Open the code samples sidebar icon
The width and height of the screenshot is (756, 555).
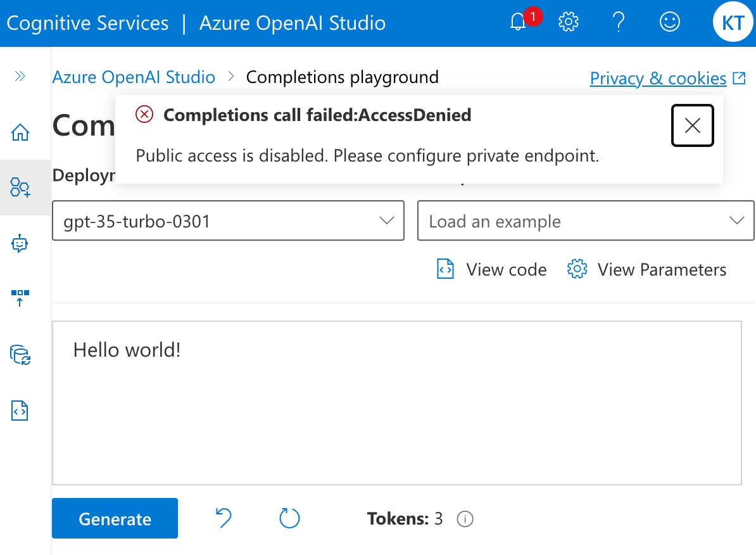pyautogui.click(x=20, y=411)
